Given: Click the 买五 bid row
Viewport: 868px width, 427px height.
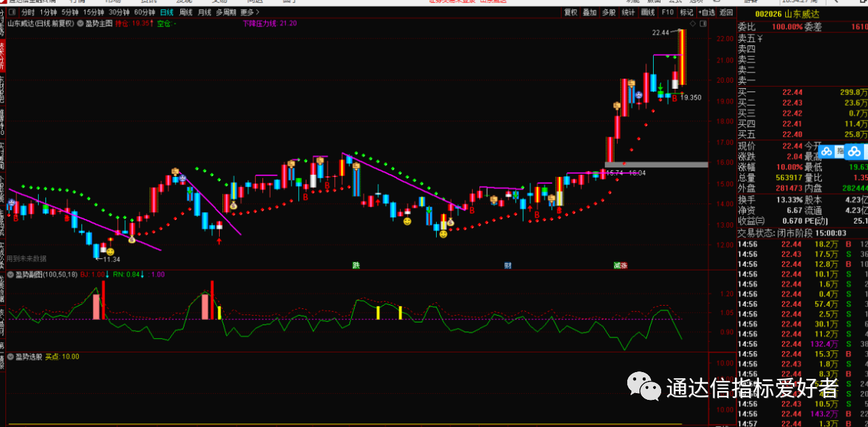Looking at the screenshot, I should 802,134.
